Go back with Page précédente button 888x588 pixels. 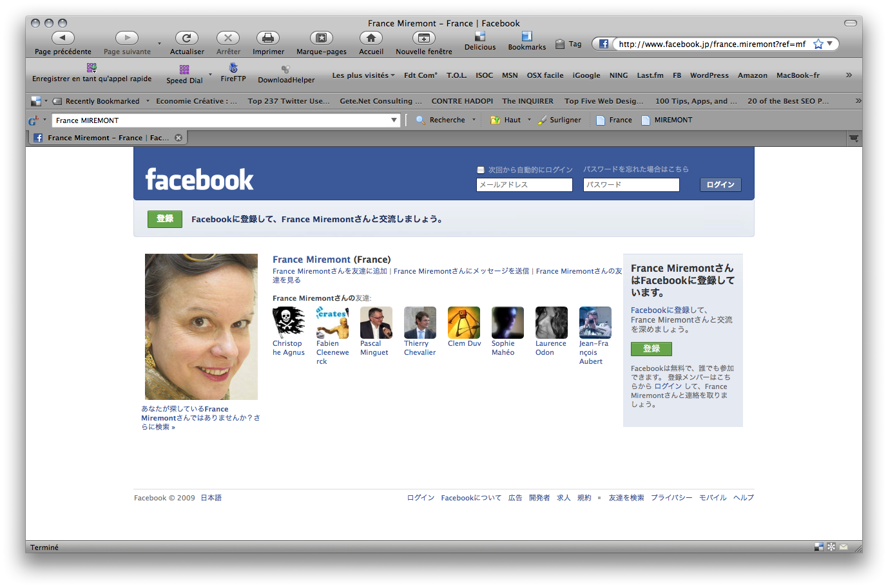tap(63, 38)
